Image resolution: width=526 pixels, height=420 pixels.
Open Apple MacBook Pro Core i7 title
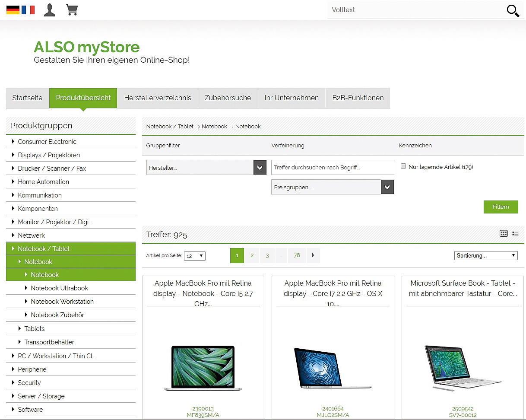333,293
